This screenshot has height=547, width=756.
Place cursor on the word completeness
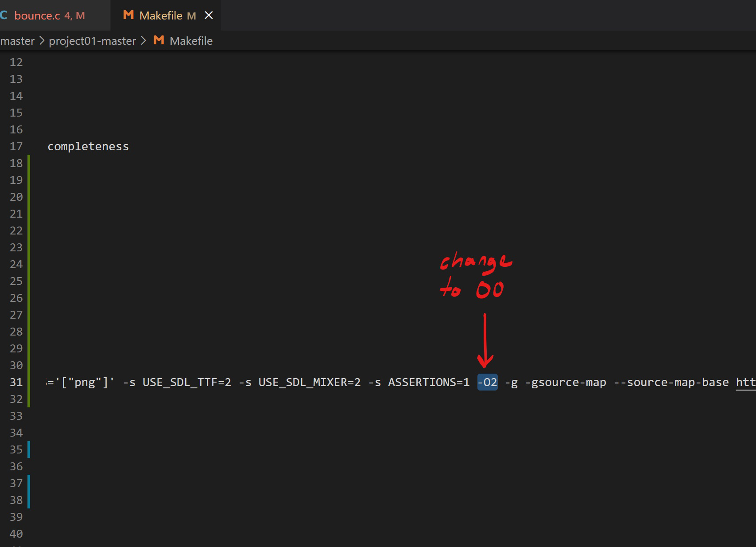(88, 146)
